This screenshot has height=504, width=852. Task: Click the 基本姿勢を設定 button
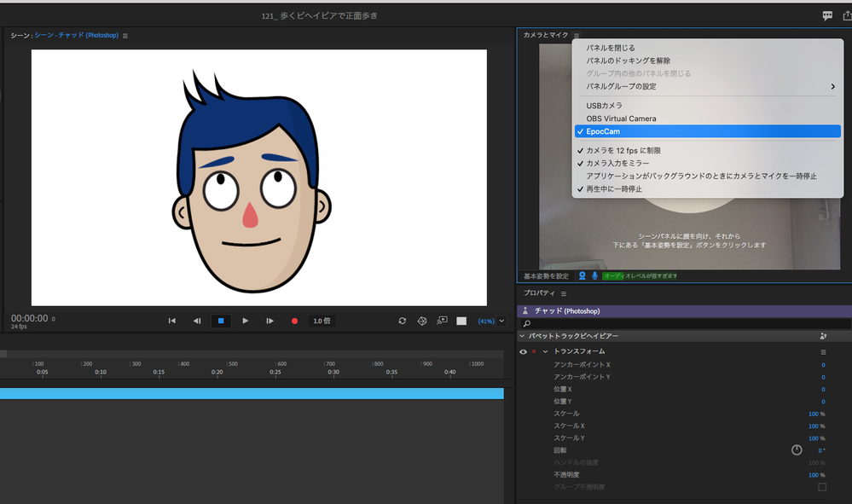(546, 276)
